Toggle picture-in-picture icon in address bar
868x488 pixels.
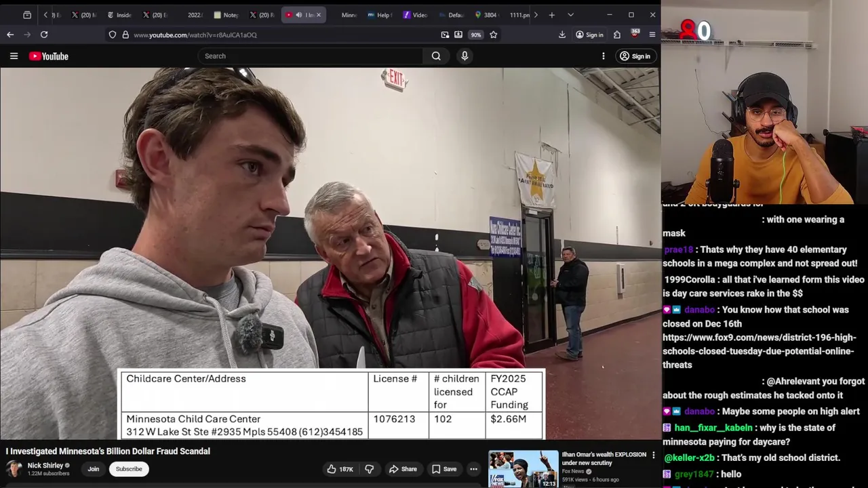(x=445, y=35)
